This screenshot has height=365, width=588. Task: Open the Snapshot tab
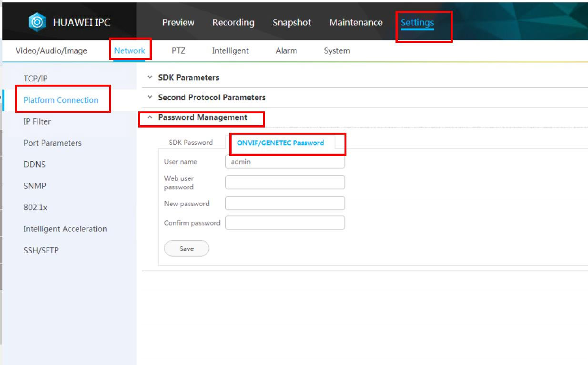coord(292,22)
